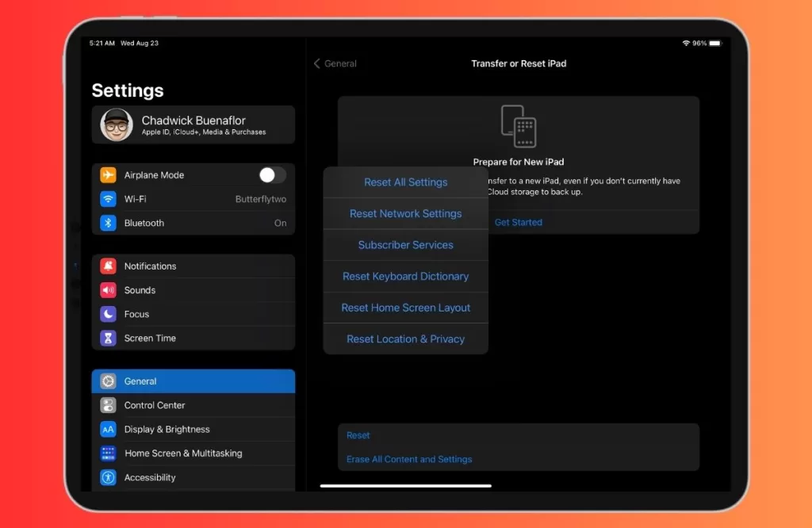Tap the Home Screen & Multitasking grid icon
The height and width of the screenshot is (528, 812).
click(108, 453)
